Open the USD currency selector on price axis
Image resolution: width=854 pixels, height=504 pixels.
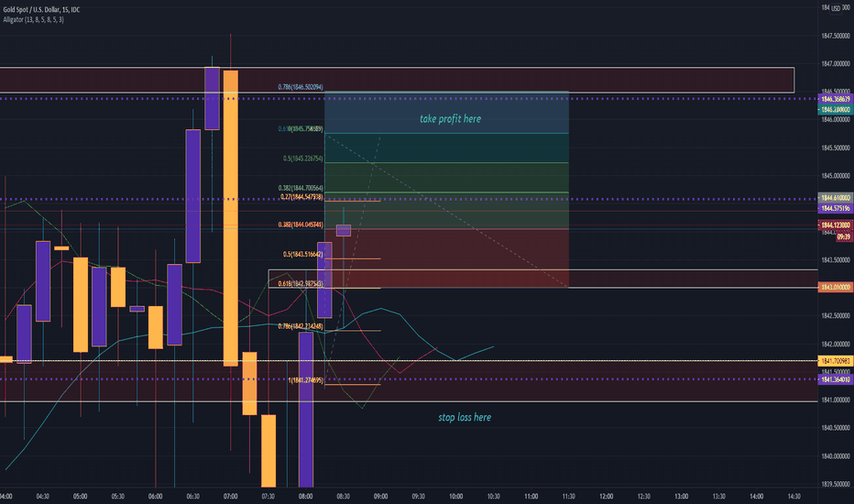tap(836, 7)
